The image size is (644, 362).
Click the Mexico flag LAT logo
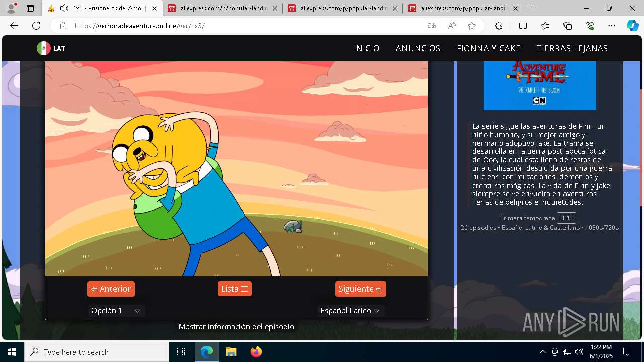click(51, 48)
